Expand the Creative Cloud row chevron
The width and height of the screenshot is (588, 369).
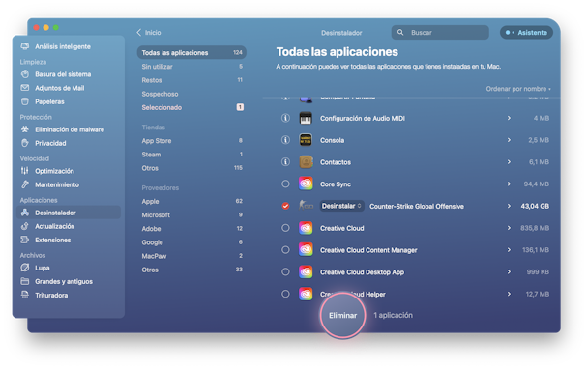tap(509, 228)
